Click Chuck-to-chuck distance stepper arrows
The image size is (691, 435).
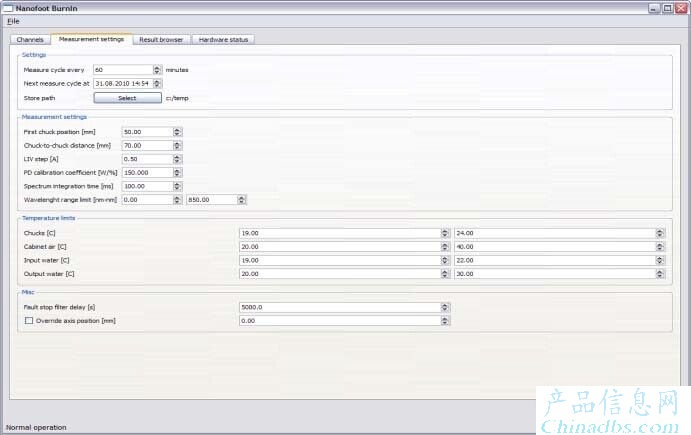tap(177, 145)
